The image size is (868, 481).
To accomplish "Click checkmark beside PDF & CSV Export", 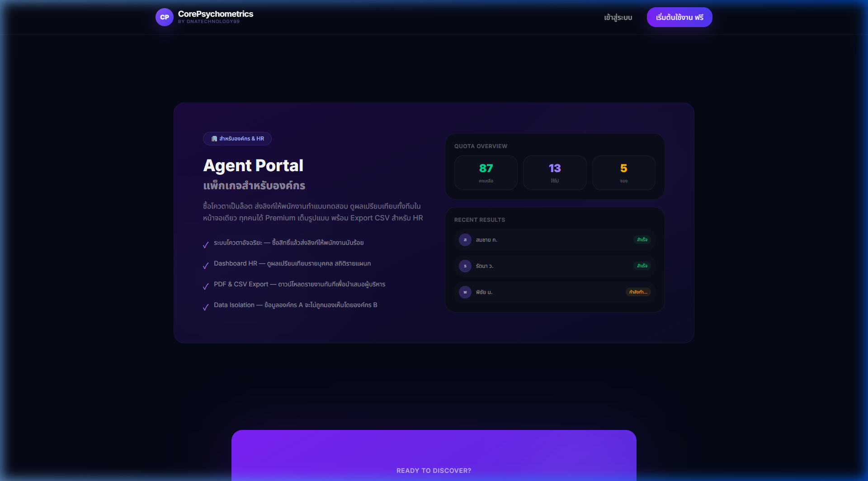I will [x=206, y=286].
